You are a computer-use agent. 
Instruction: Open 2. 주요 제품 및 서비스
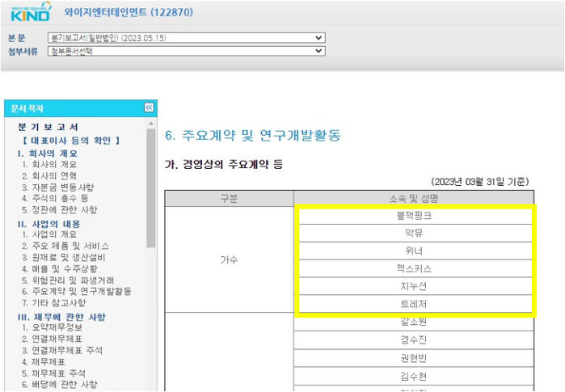(x=65, y=246)
